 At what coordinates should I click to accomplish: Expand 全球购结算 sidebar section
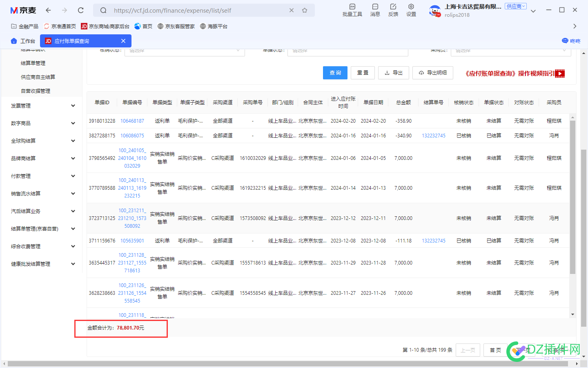click(43, 141)
